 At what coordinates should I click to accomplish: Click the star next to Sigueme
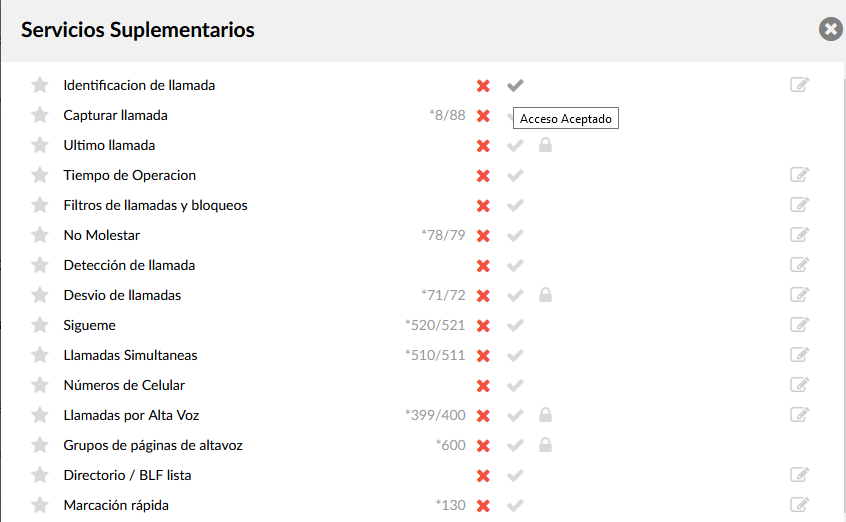[x=40, y=325]
